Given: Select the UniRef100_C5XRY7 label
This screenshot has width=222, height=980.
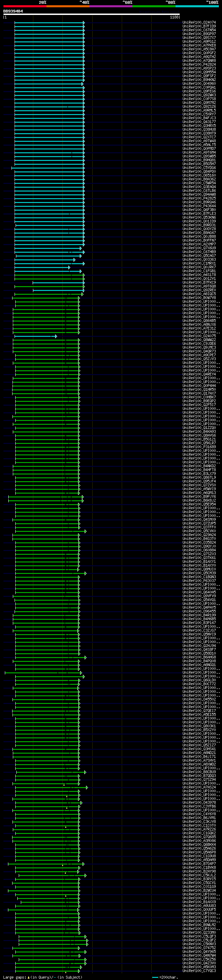Looking at the screenshot, I should coord(199,114).
